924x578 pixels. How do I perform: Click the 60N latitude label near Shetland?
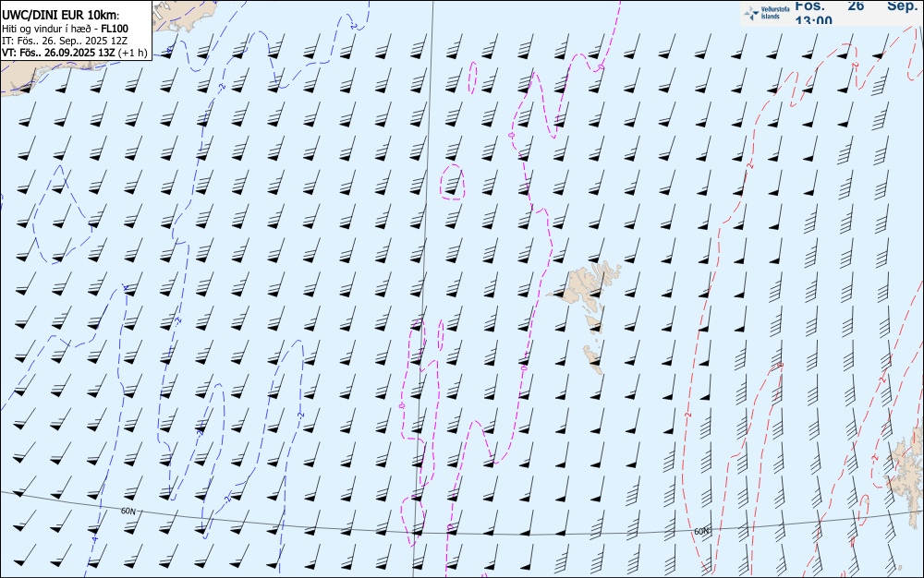click(701, 532)
